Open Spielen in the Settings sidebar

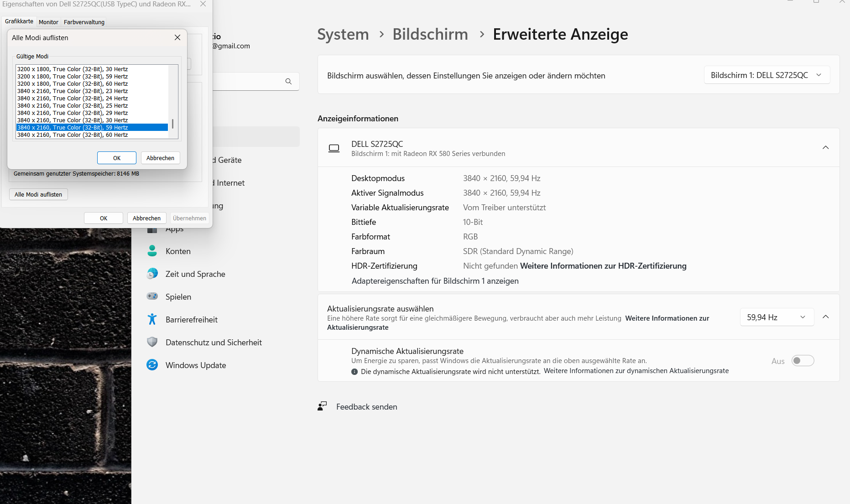coord(178,297)
